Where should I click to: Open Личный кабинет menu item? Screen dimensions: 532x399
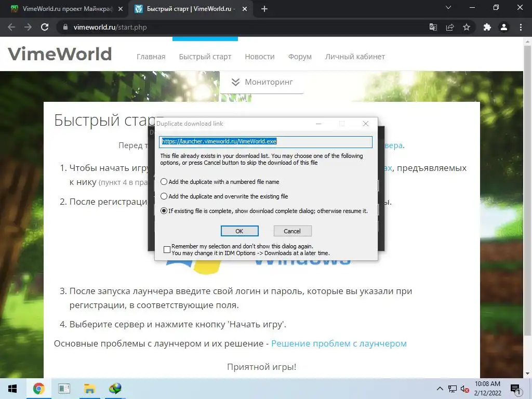pyautogui.click(x=355, y=57)
